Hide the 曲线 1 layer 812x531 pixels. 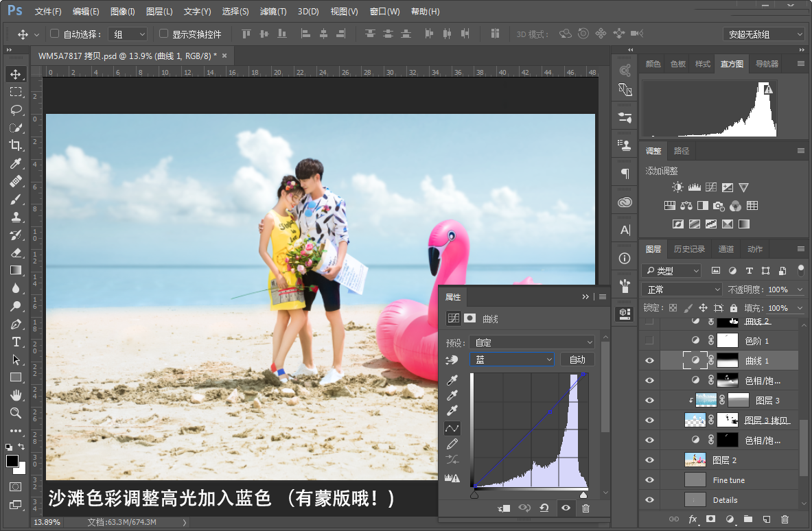pos(649,361)
